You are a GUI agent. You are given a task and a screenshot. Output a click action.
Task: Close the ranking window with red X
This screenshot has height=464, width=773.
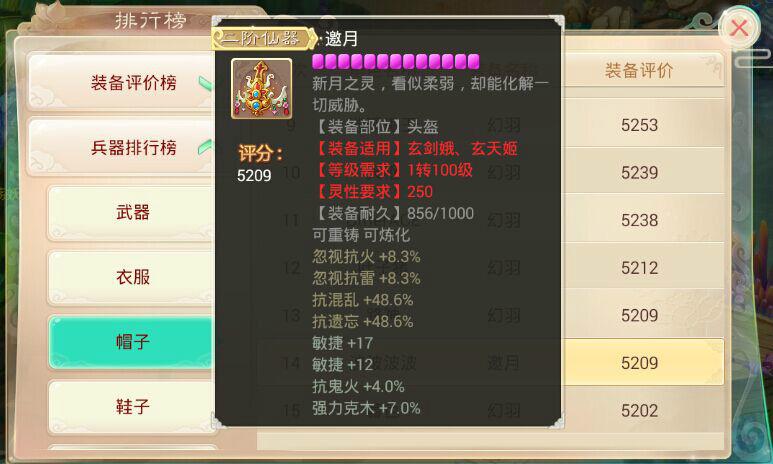(x=738, y=28)
